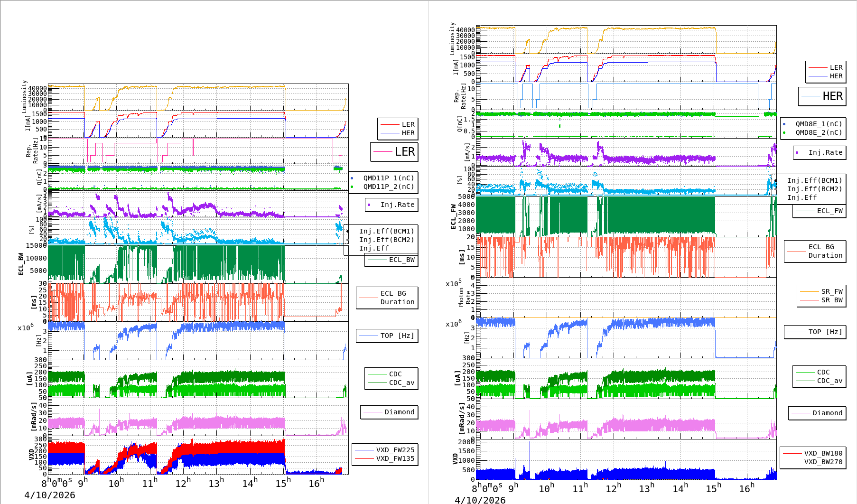Viewport: 857px width, 504px height.
Task: Click the Diamond legend in right plot
Action: point(827,413)
